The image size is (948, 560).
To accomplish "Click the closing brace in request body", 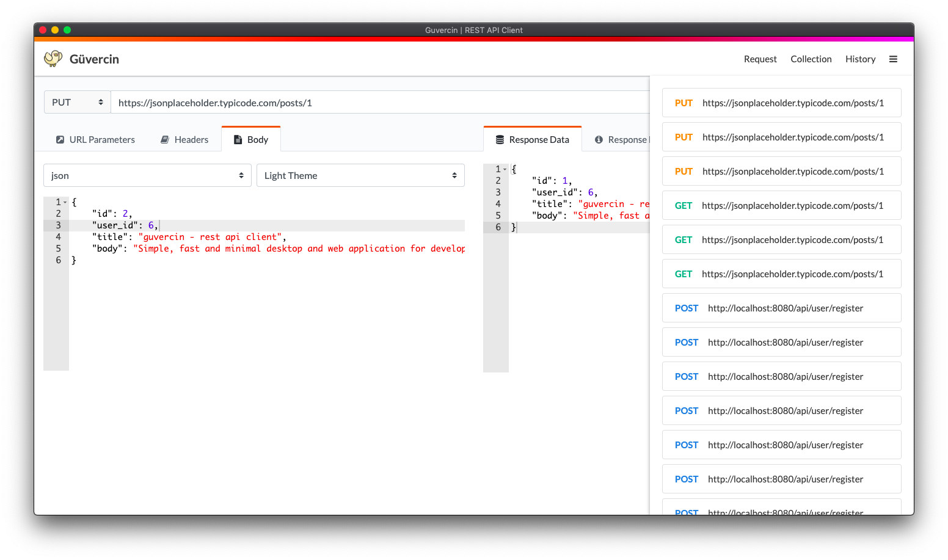I will (74, 260).
